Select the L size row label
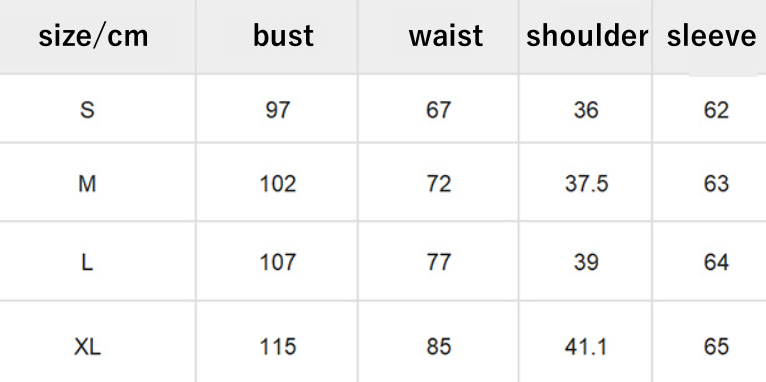The width and height of the screenshot is (766, 382). pyautogui.click(x=86, y=263)
